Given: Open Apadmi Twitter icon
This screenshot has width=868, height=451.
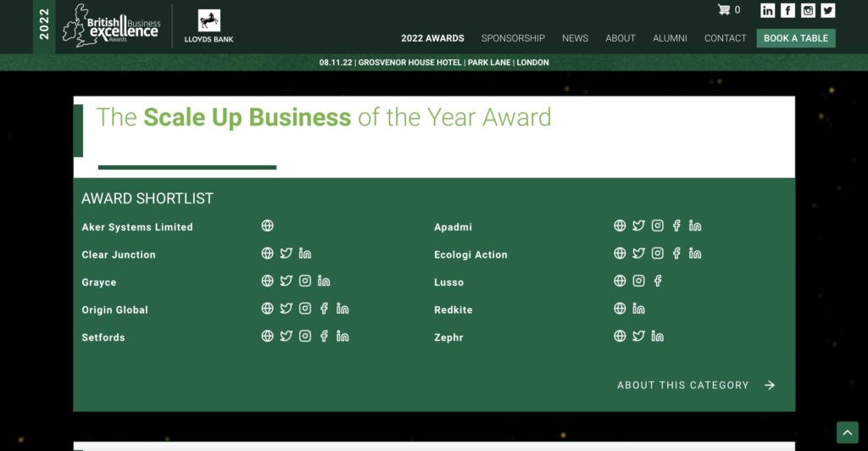Looking at the screenshot, I should (x=639, y=225).
